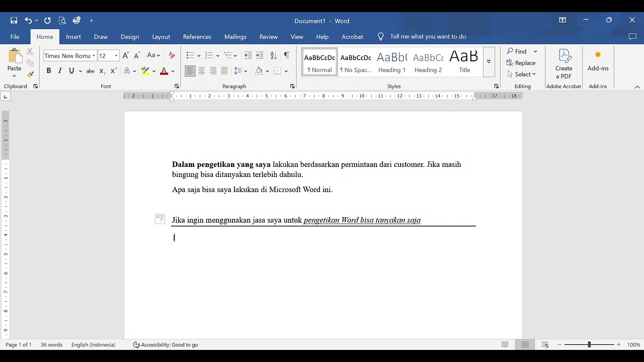Apply strikethrough formatting
The image size is (644, 362).
91,71
